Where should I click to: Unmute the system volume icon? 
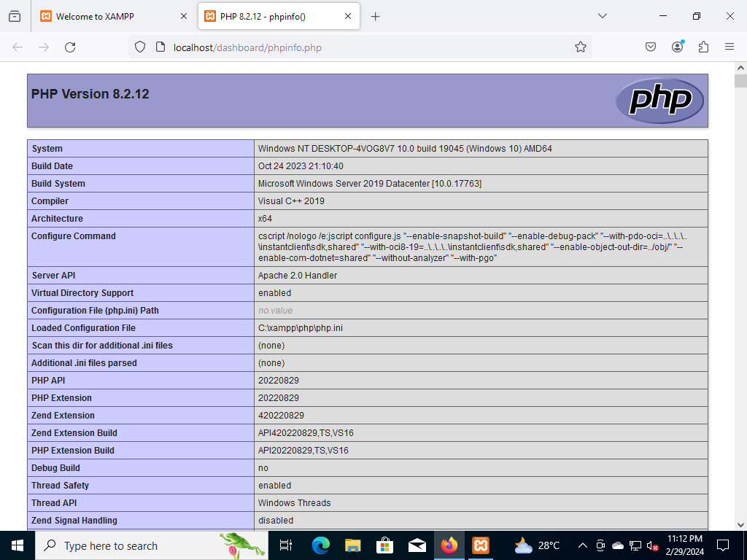(653, 545)
